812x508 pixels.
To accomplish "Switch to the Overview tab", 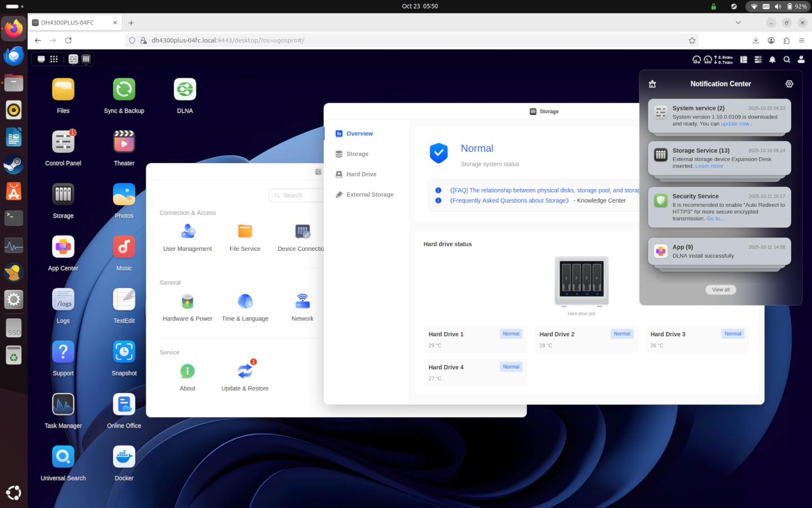I will [x=359, y=133].
